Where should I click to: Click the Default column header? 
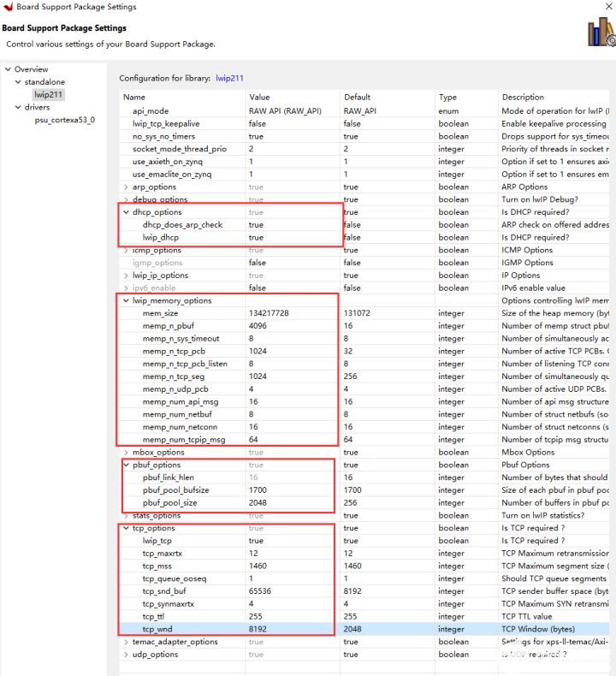[387, 97]
